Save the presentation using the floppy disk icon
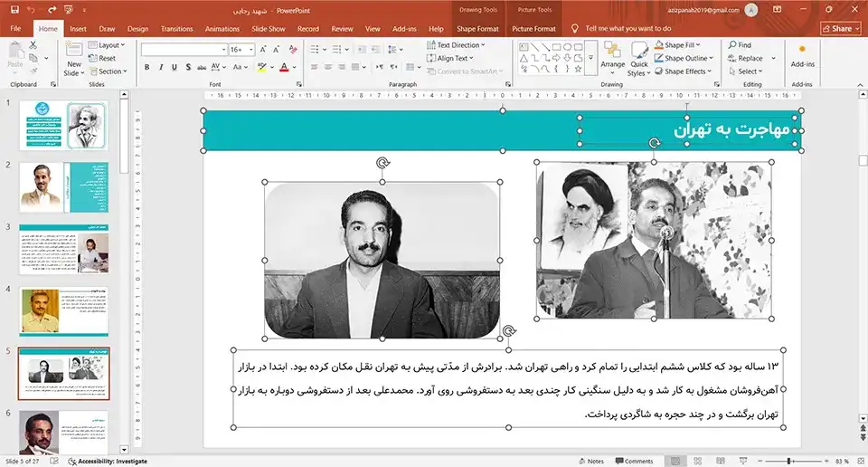This screenshot has height=467, width=868. pyautogui.click(x=14, y=10)
